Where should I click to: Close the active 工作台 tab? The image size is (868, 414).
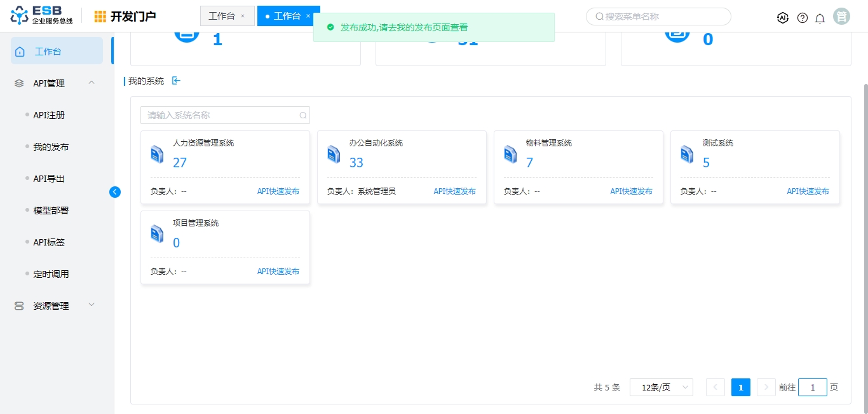(308, 16)
